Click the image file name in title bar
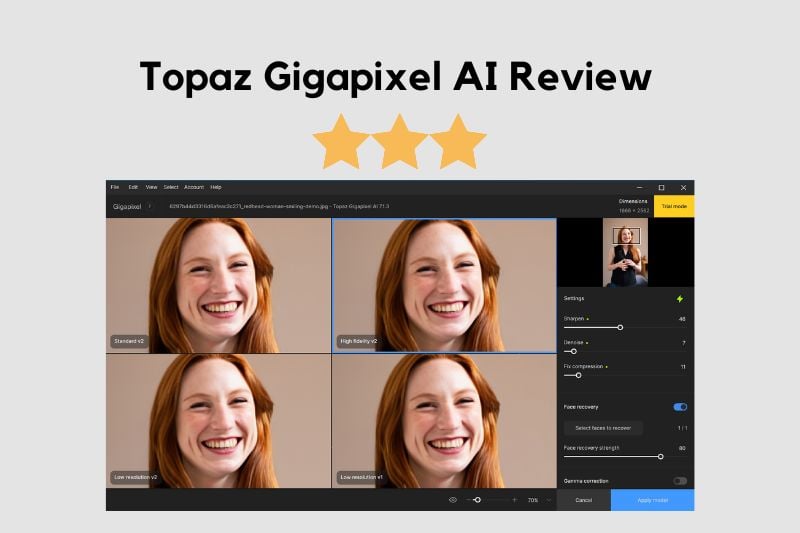 tap(279, 207)
